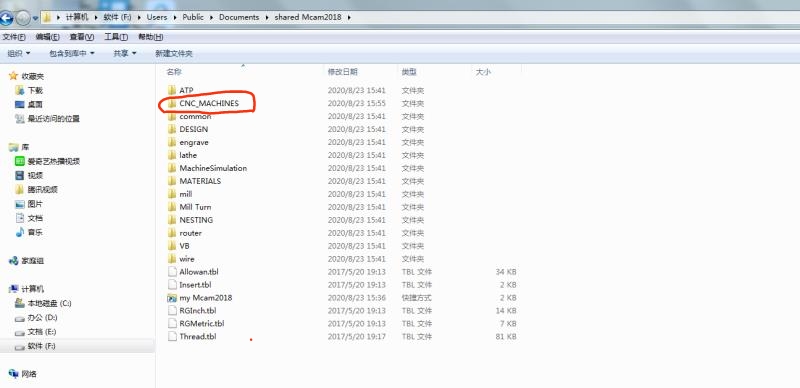800x388 pixels.
Task: Open the 帮助(H) menu
Action: pos(151,37)
